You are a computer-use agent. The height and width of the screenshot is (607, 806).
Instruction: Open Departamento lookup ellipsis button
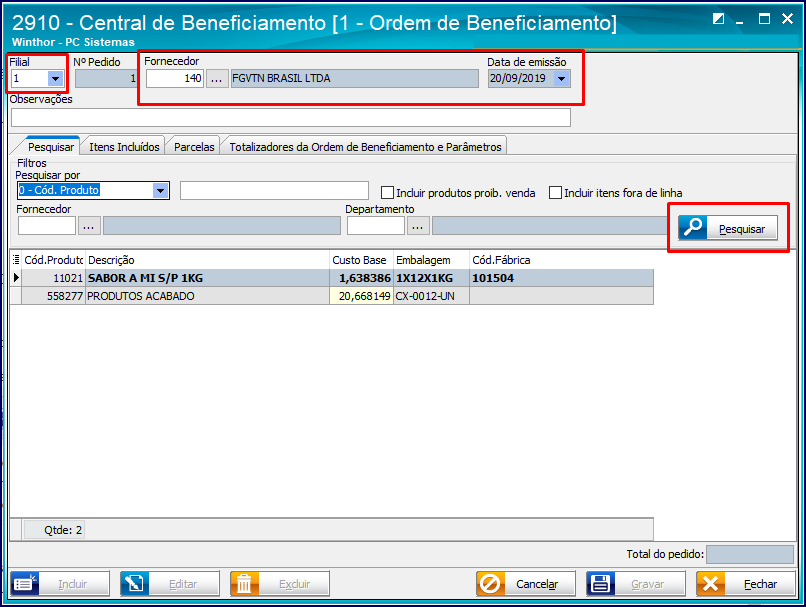coord(417,226)
